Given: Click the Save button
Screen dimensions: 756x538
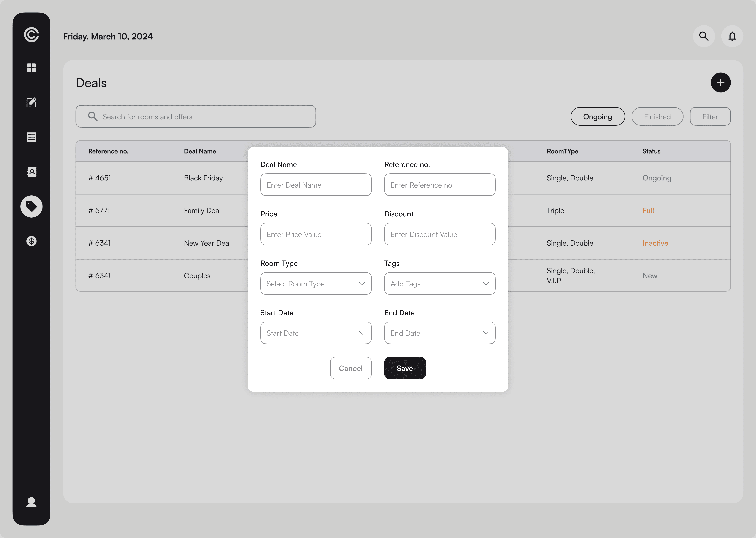Looking at the screenshot, I should pos(405,368).
